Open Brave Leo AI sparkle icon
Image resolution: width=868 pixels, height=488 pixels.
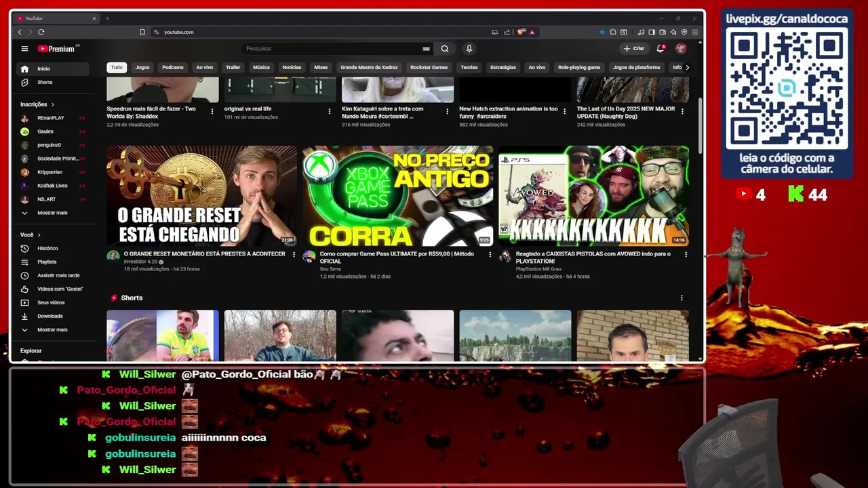pyautogui.click(x=673, y=32)
